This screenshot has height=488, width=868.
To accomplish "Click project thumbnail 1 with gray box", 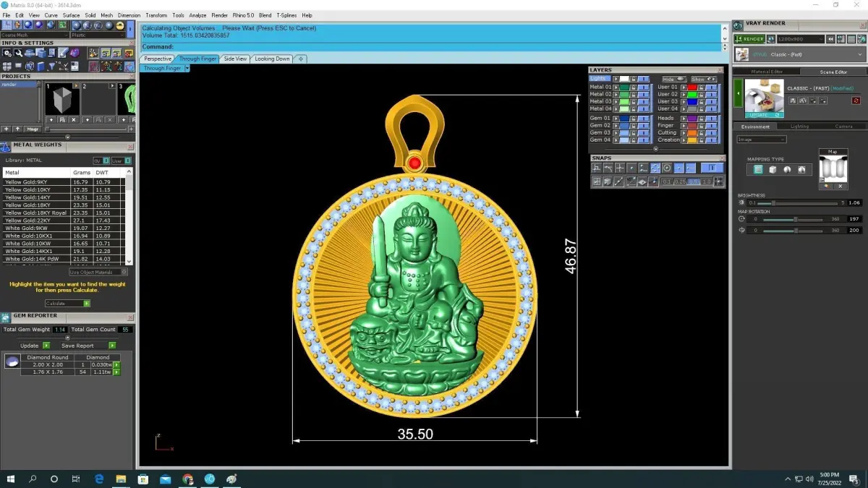I will (61, 100).
